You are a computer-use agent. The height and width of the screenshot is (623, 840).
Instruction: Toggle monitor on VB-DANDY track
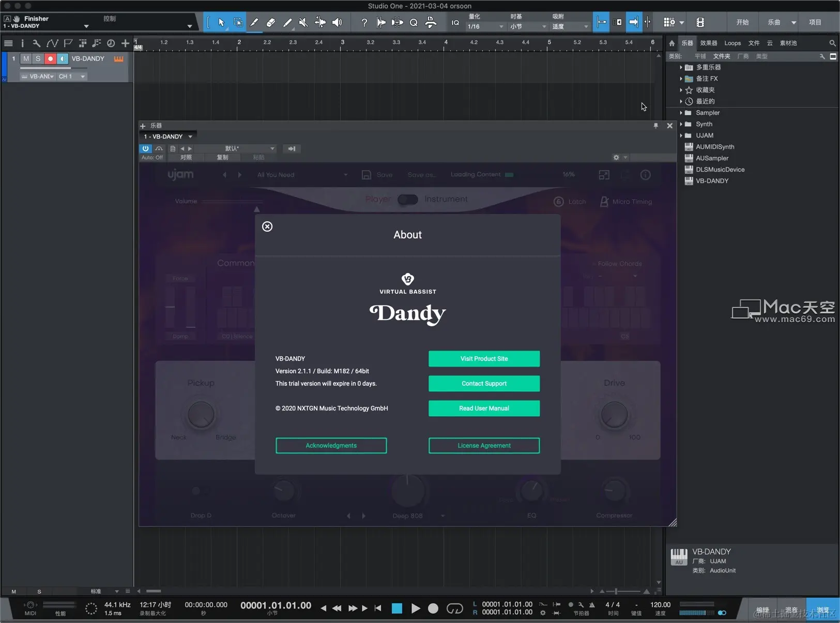[62, 59]
